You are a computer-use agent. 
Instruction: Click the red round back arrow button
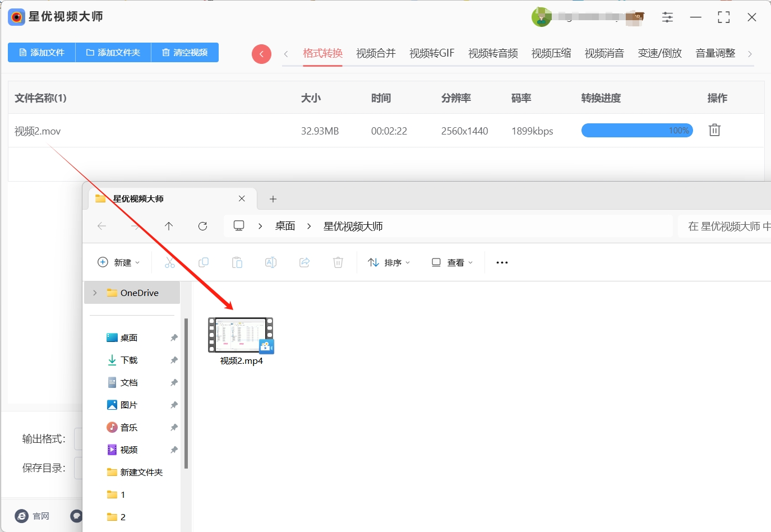261,54
